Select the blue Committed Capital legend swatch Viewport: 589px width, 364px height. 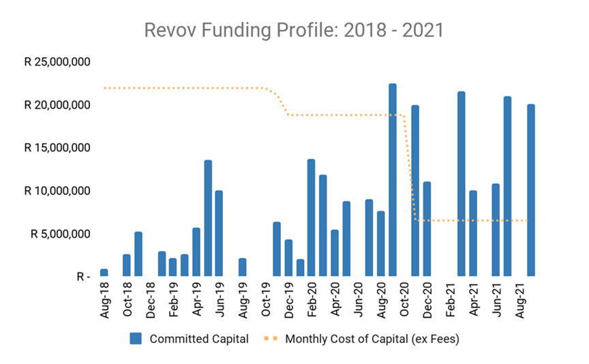136,339
